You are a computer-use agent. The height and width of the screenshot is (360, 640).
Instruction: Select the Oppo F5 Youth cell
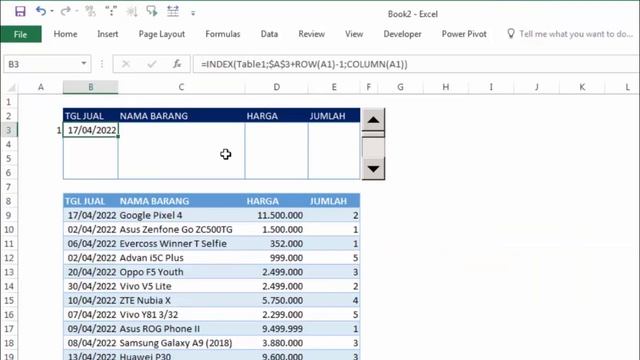[x=181, y=272]
